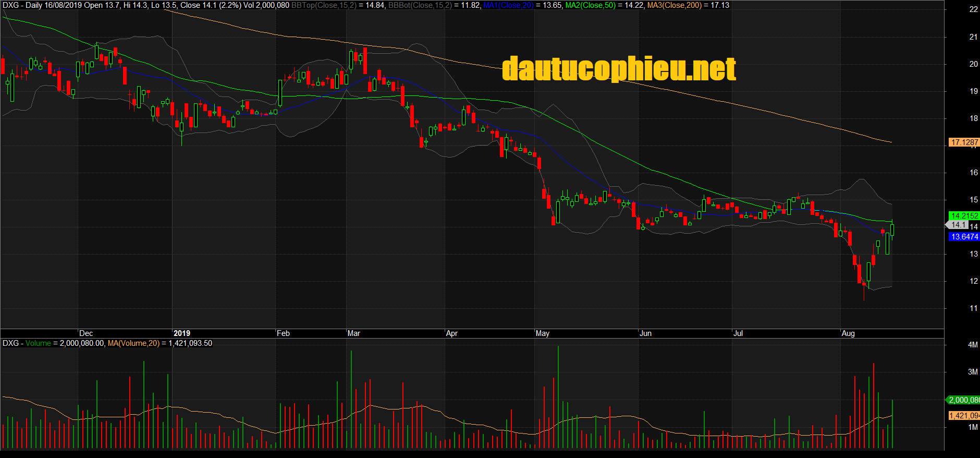Select the May marker on the time axis
The image size is (980, 458).
coord(543,333)
